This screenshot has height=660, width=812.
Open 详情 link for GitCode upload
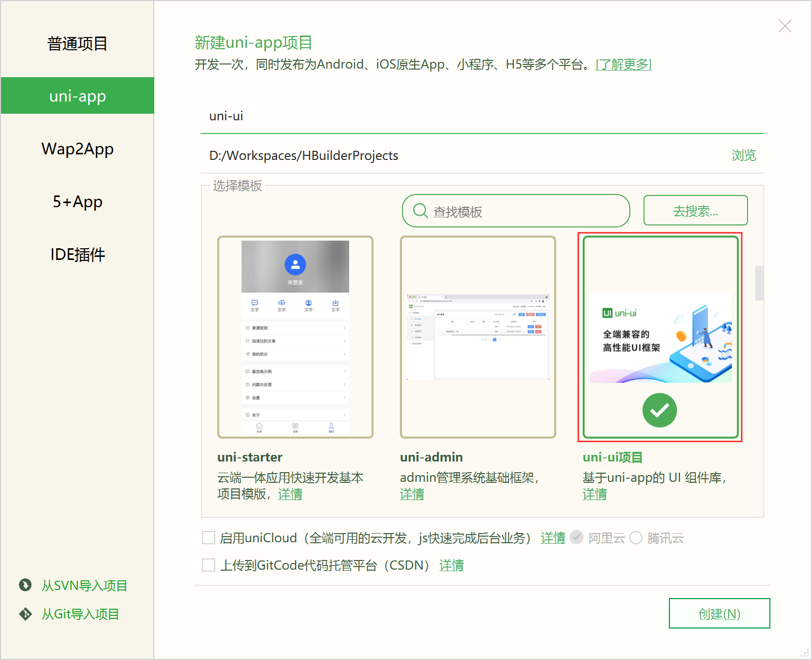pyautogui.click(x=452, y=566)
